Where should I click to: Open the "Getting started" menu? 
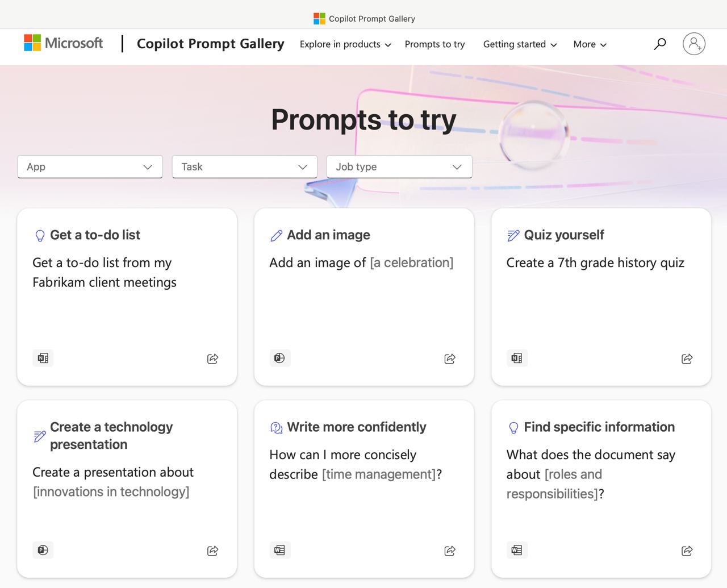[x=520, y=44]
